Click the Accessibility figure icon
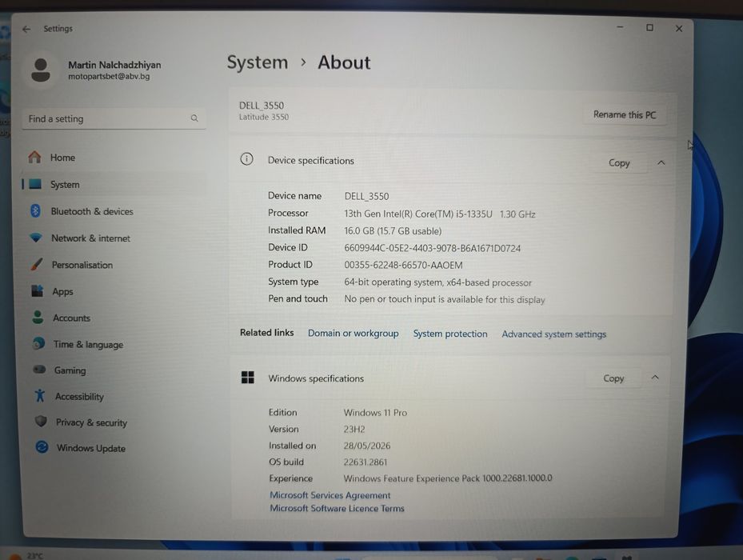 coord(40,395)
